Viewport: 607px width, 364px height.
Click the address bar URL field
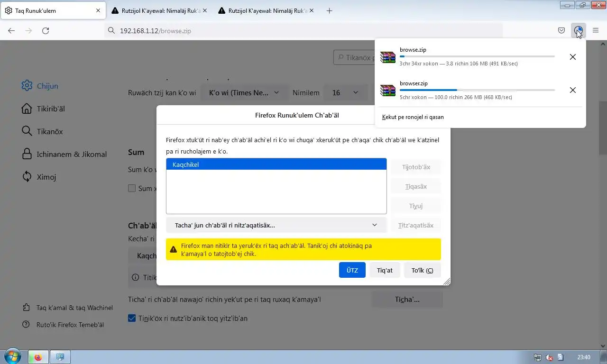point(303,30)
